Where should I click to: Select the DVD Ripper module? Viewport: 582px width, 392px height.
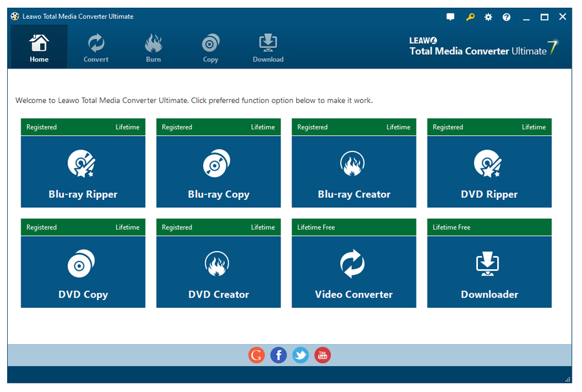pos(489,171)
